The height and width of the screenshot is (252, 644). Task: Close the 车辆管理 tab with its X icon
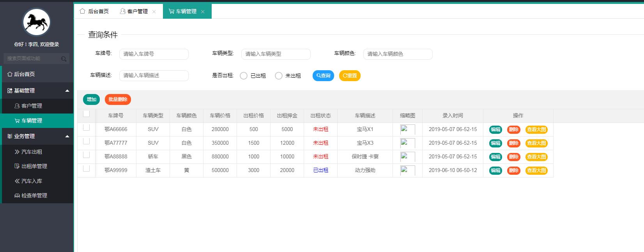point(203,12)
